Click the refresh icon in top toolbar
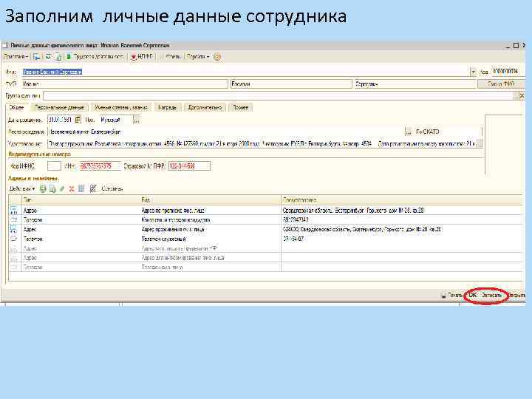532x399 pixels. tap(48, 57)
